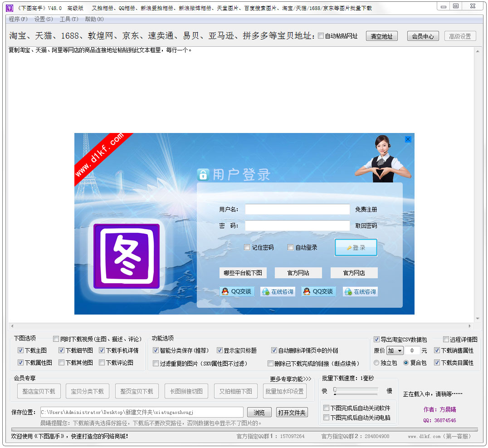
Task: Click into the 用户名 input field
Action: (x=297, y=209)
